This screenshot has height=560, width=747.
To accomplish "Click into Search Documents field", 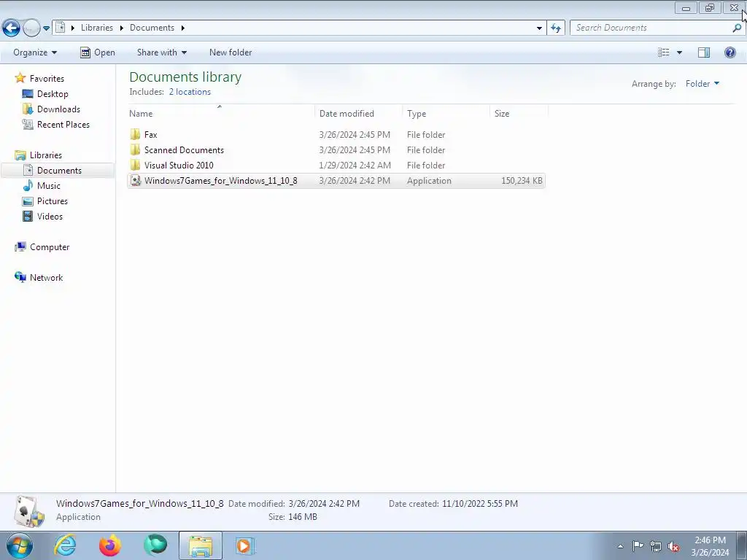I will tap(650, 28).
